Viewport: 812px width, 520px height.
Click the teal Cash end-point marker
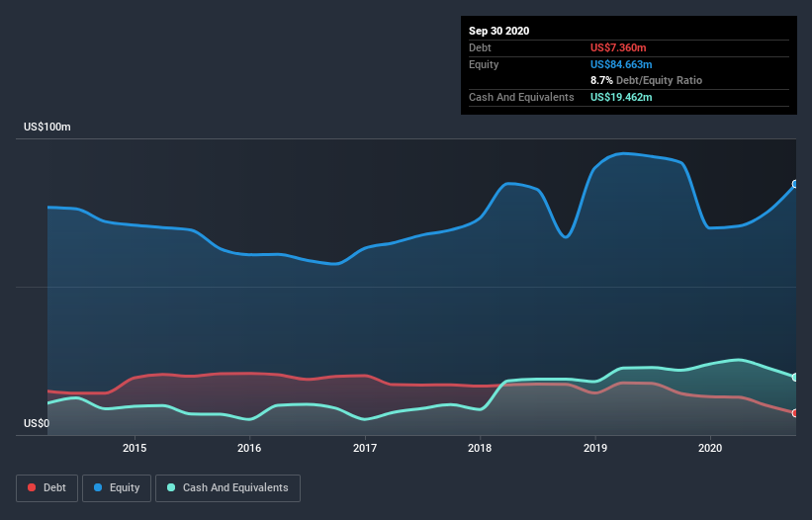(x=795, y=378)
